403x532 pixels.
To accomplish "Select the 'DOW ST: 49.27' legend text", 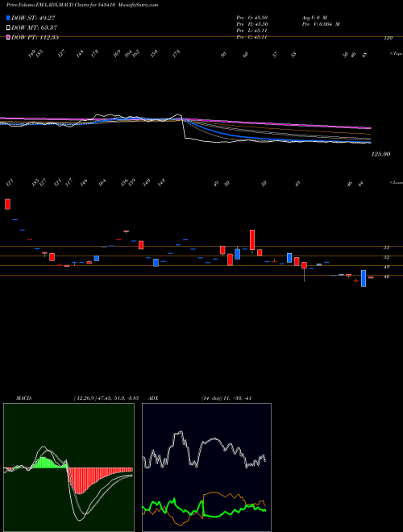I will click(x=33, y=19).
